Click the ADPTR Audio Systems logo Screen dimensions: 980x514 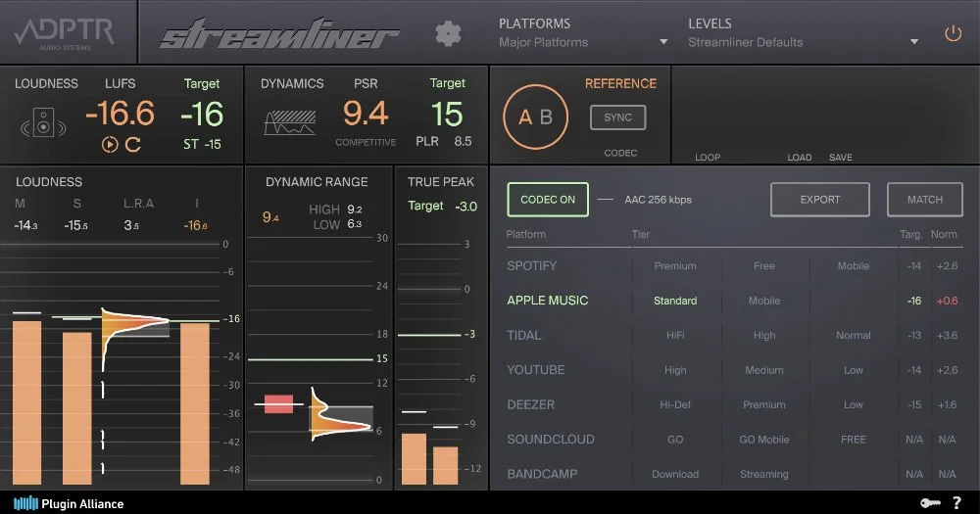65,33
